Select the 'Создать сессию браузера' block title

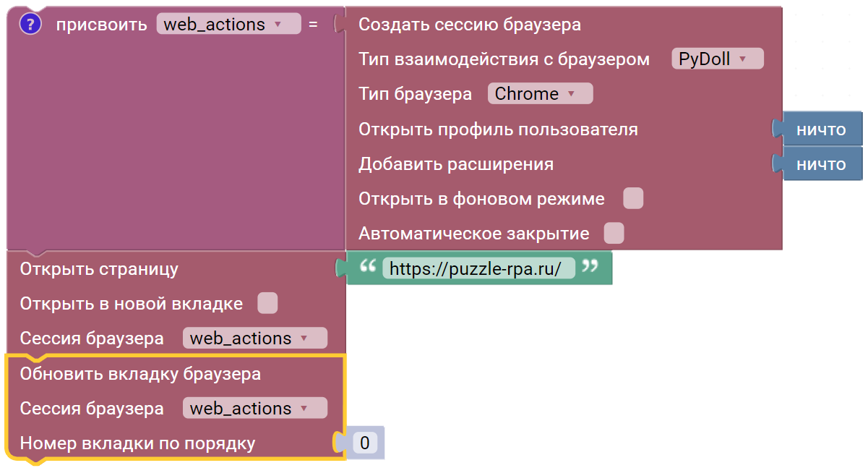pyautogui.click(x=469, y=25)
